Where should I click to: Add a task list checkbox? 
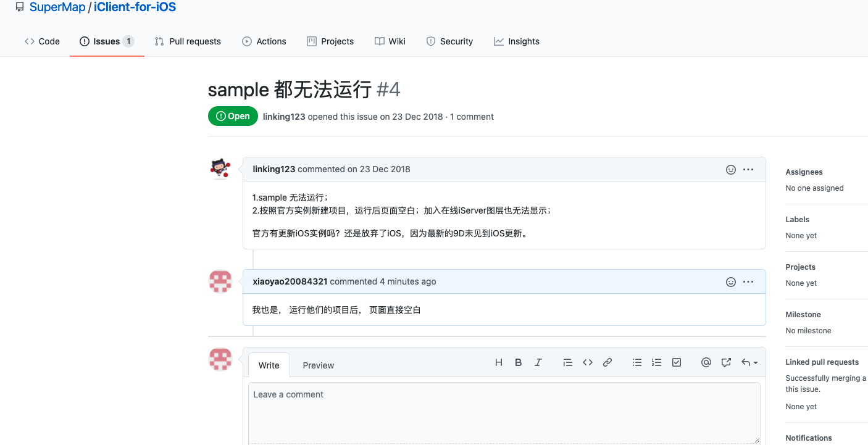click(677, 363)
